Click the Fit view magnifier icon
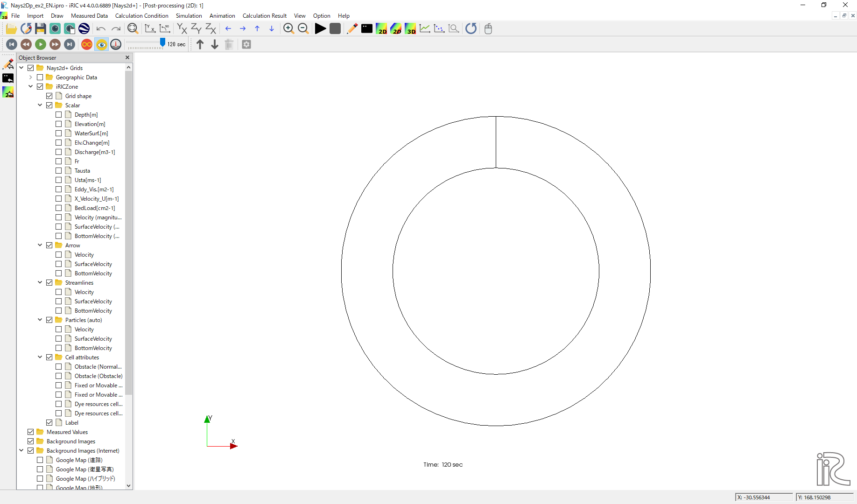 coord(133,28)
